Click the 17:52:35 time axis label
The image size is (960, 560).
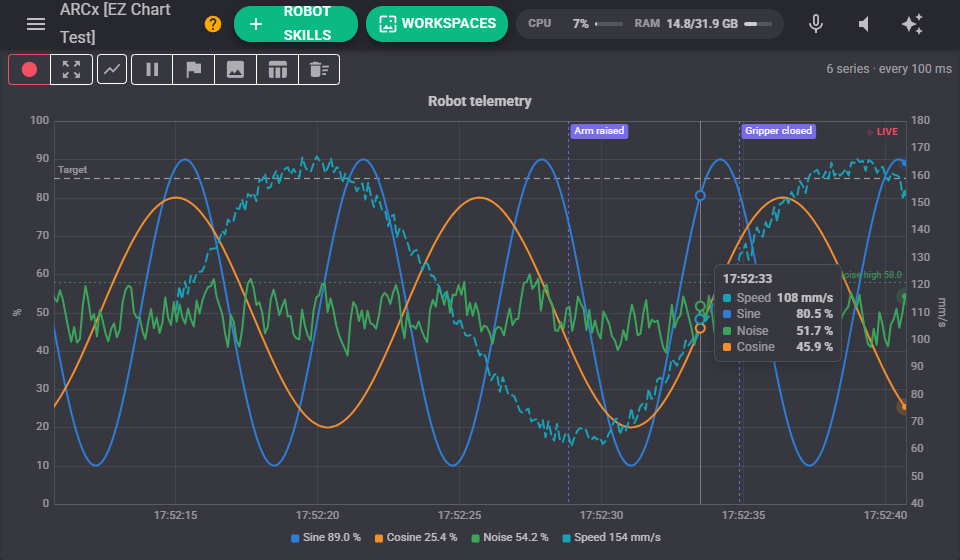(743, 515)
